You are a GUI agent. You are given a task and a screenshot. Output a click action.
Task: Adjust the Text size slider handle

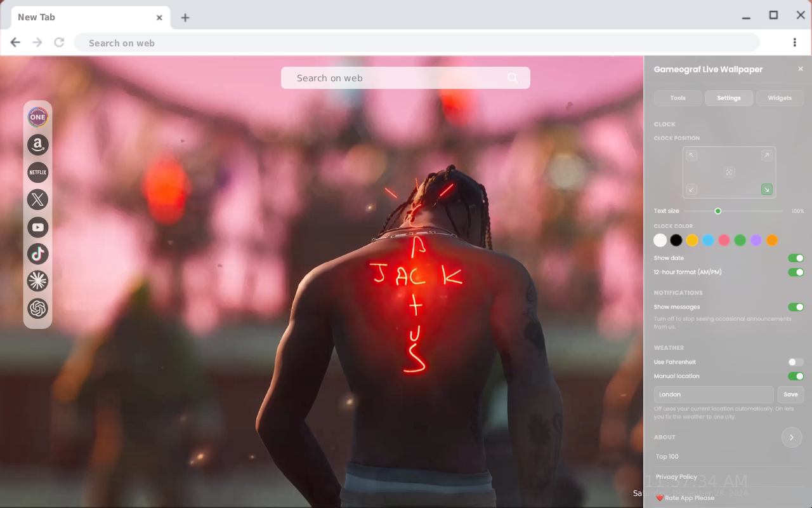click(x=718, y=211)
